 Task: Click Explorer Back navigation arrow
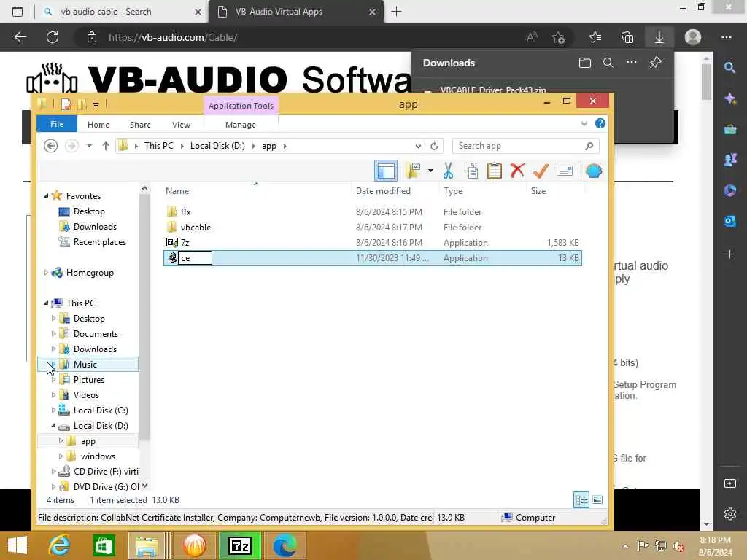[50, 146]
